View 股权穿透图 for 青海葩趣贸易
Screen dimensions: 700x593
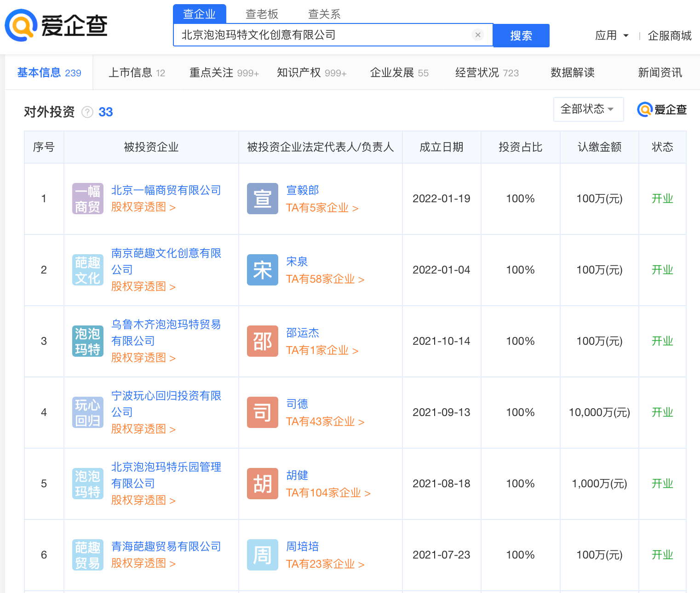pos(143,564)
